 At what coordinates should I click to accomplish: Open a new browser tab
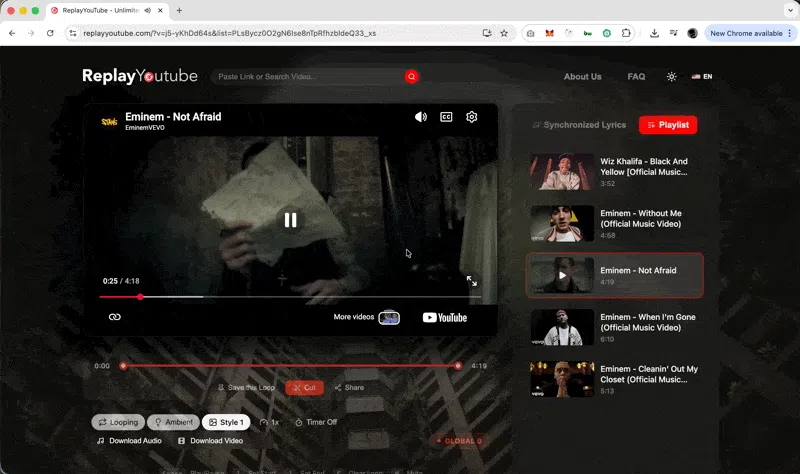pyautogui.click(x=179, y=10)
